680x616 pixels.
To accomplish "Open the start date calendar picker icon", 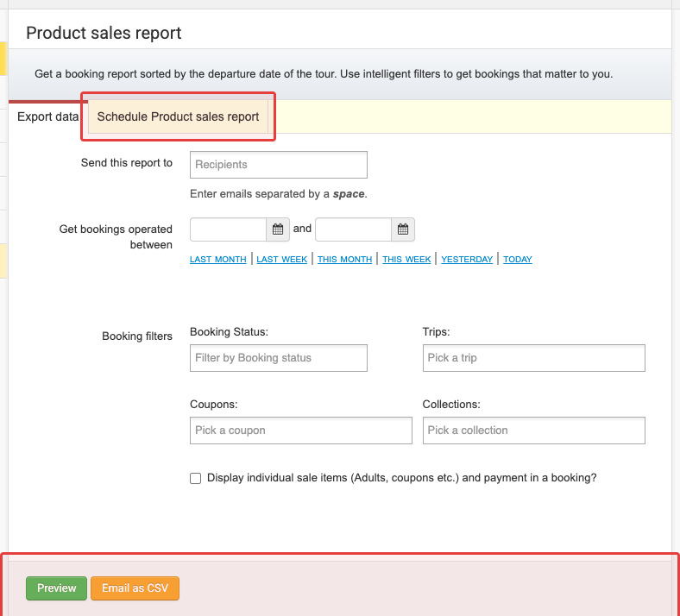I will point(278,229).
